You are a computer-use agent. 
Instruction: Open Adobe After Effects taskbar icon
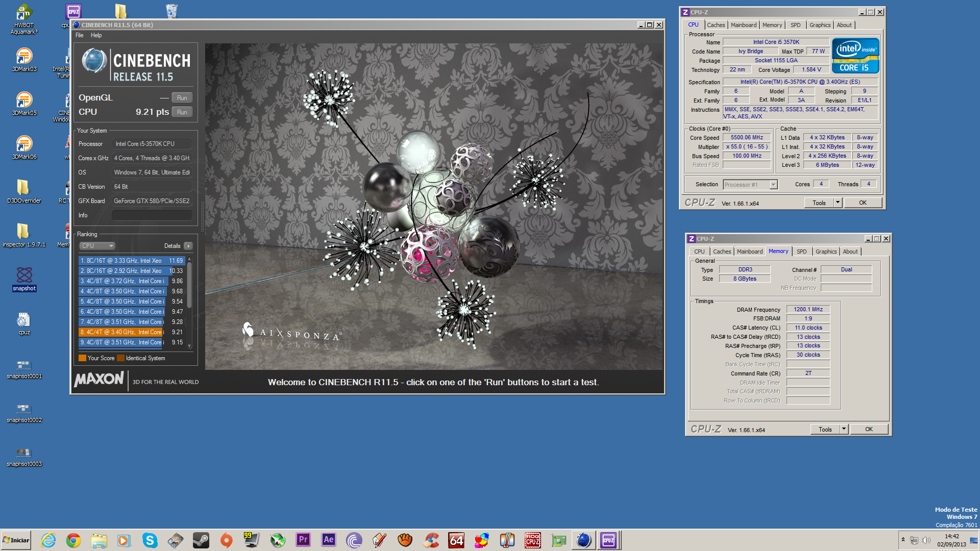pyautogui.click(x=329, y=540)
